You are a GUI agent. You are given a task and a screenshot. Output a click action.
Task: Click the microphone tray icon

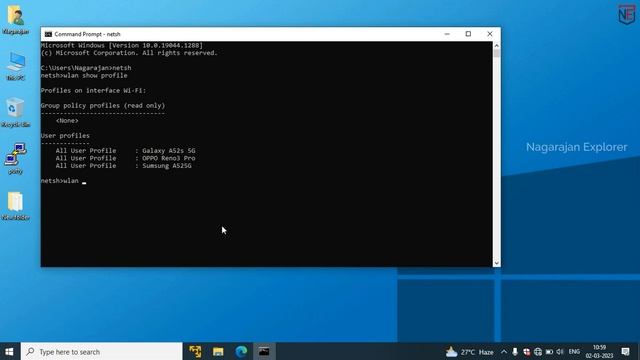click(x=515, y=352)
